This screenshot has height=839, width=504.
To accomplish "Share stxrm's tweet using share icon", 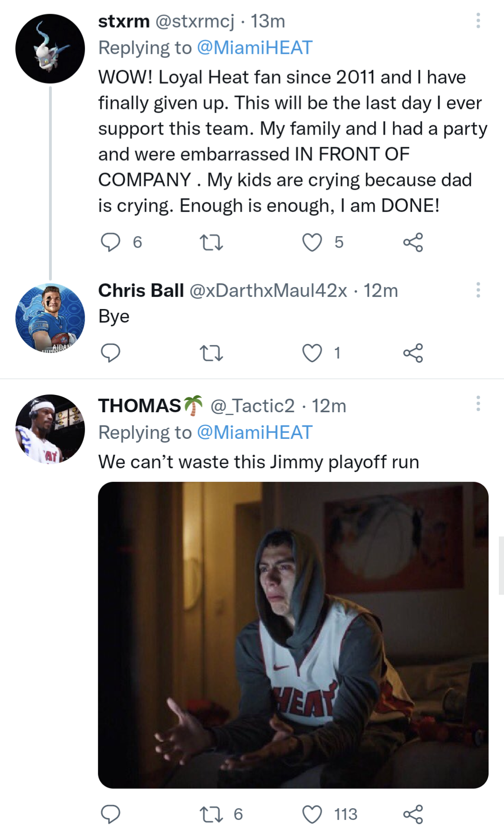I will point(413,243).
